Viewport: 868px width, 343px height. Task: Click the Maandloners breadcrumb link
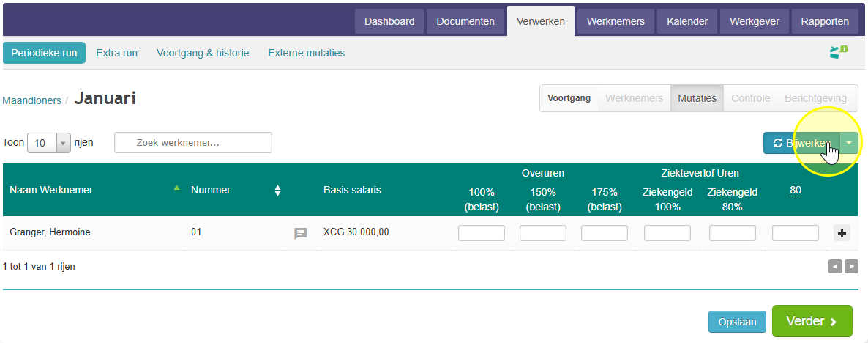[x=32, y=101]
